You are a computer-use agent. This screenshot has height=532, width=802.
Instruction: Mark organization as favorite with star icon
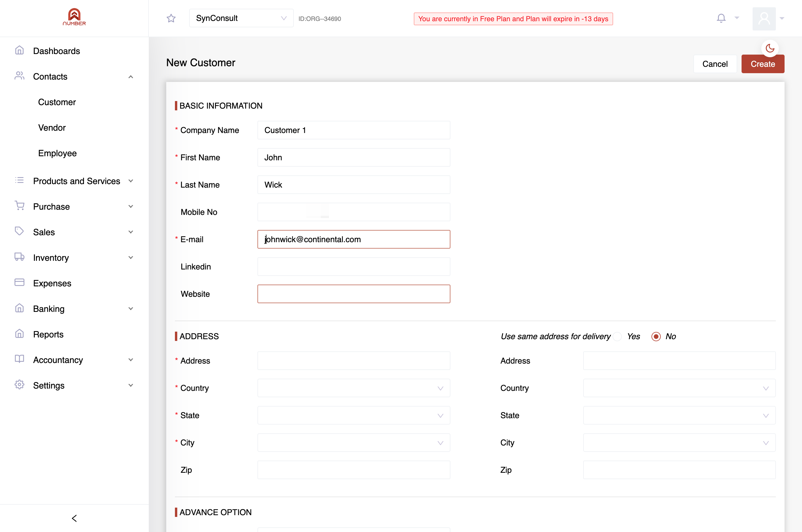(171, 18)
